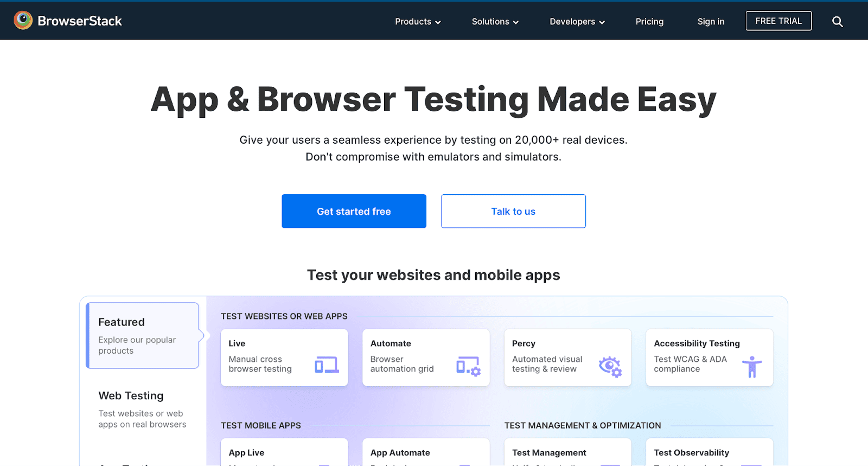
Task: Click Talk to us button
Action: tap(513, 211)
